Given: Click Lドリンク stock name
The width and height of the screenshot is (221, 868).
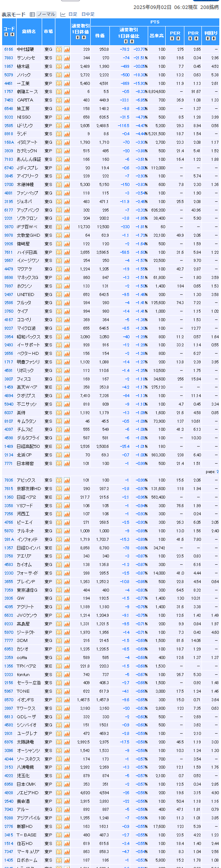Looking at the screenshot, I should (25, 126).
